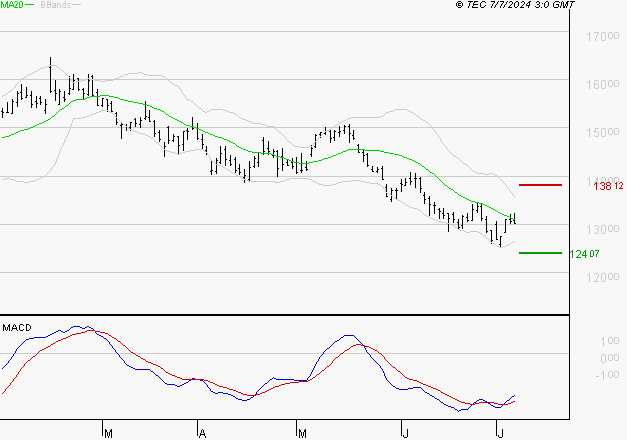
Task: Click the MACD panel label
Action: click(17, 328)
